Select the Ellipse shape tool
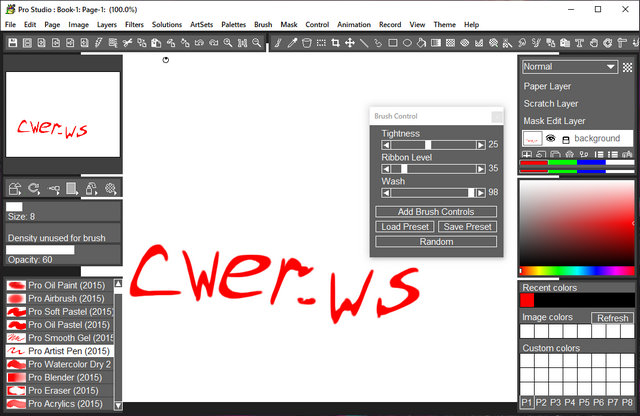This screenshot has width=640, height=416. pos(408,43)
